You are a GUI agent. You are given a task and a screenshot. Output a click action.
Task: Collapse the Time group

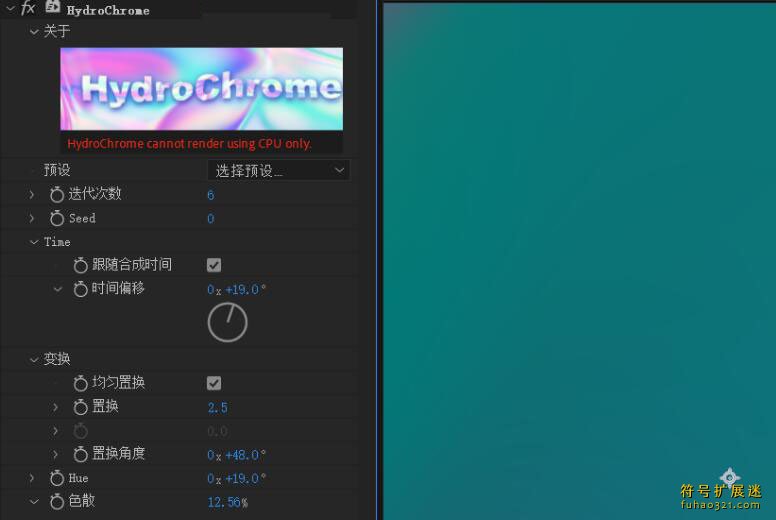click(x=34, y=242)
